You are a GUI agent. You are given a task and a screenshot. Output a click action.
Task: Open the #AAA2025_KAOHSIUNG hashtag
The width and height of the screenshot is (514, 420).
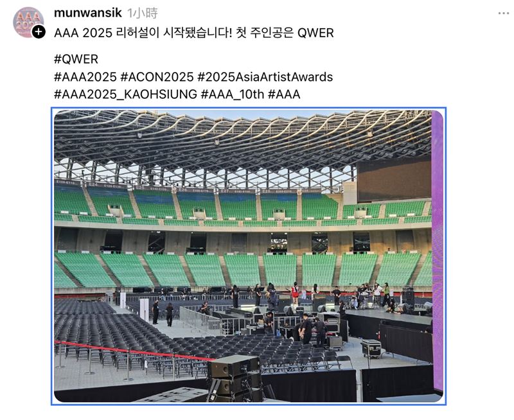(x=125, y=94)
